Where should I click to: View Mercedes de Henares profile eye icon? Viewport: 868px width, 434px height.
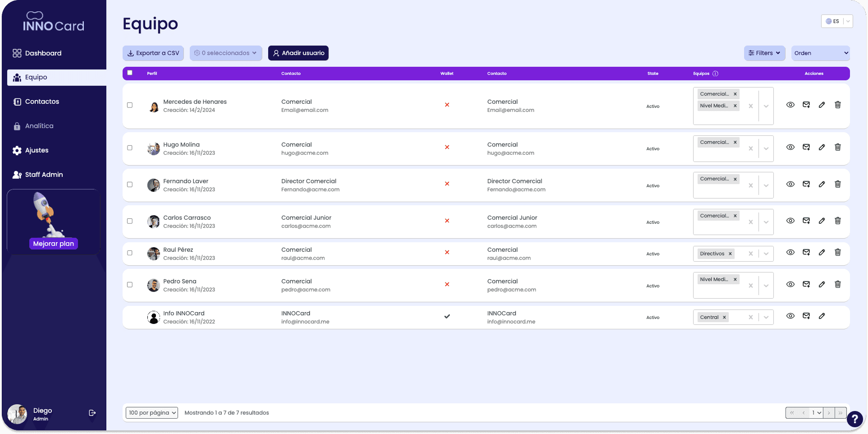(x=790, y=105)
